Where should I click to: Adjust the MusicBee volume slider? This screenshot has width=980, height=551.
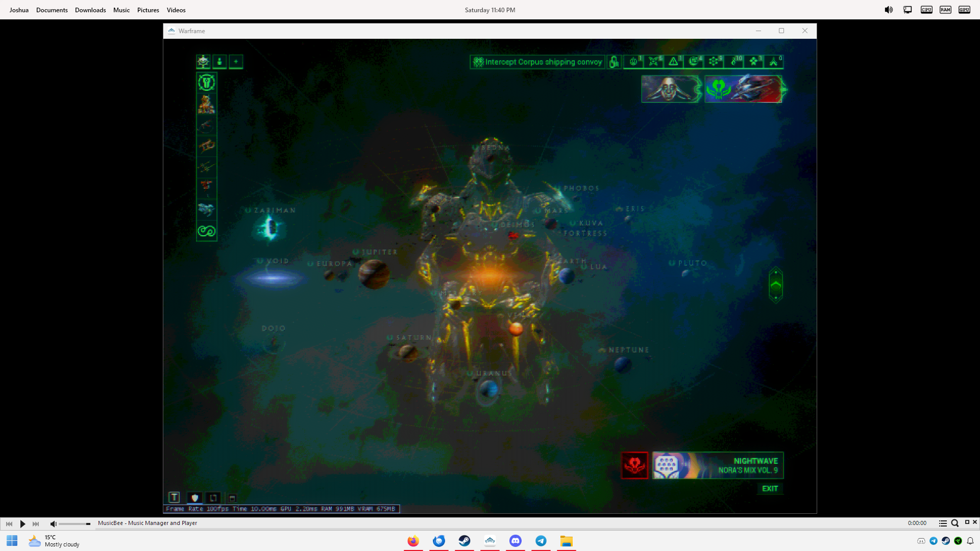(75, 524)
